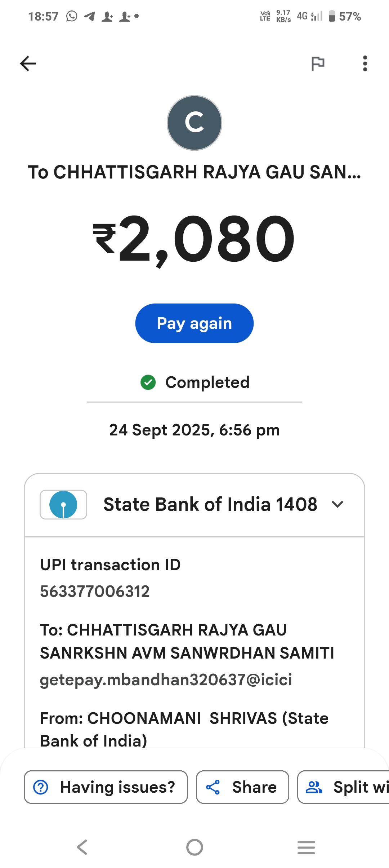The image size is (389, 868).
Task: Expand the State Bank of India 1408 chevron
Action: (337, 504)
